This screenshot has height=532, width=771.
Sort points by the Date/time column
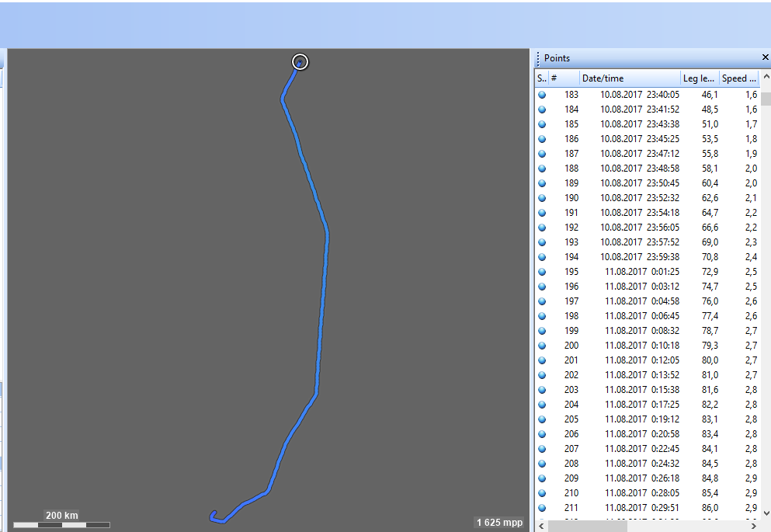pos(629,78)
